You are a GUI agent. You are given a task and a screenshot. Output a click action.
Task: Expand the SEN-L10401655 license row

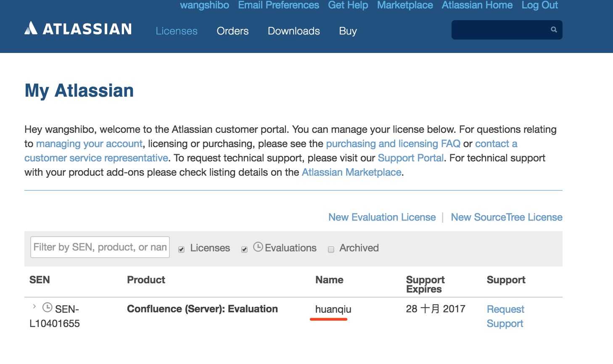[34, 306]
